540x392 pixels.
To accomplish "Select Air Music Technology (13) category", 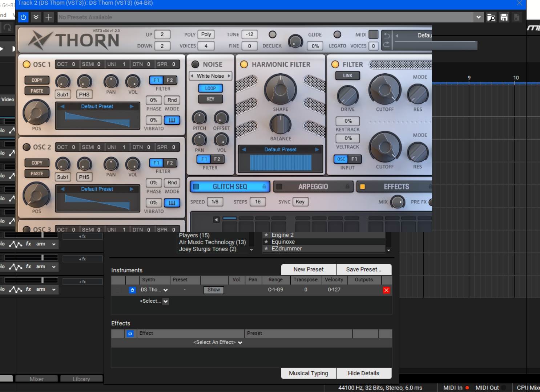I will [x=212, y=242].
